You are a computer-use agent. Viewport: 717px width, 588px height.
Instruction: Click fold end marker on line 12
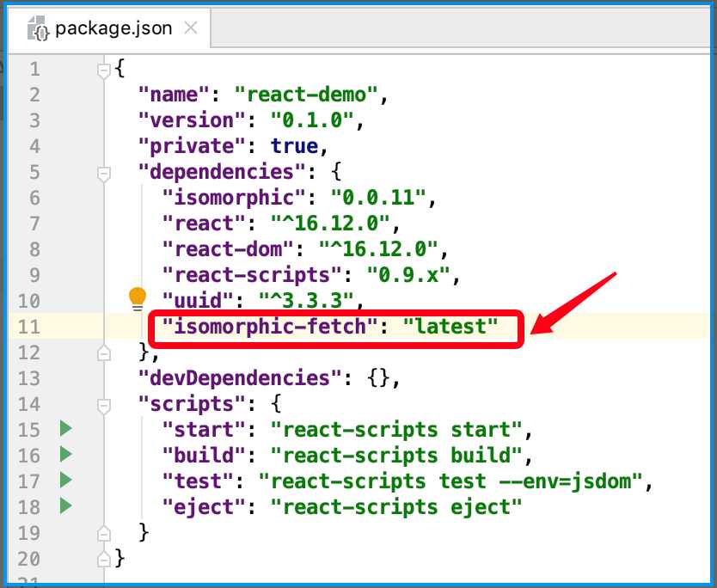point(104,353)
